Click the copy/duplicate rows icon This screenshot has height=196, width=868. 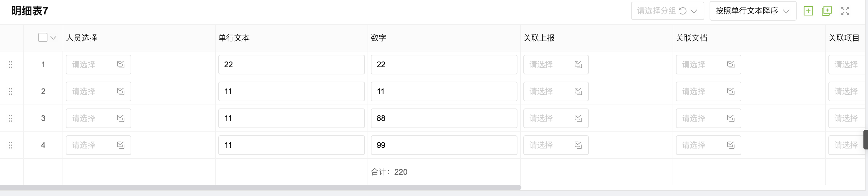[826, 11]
